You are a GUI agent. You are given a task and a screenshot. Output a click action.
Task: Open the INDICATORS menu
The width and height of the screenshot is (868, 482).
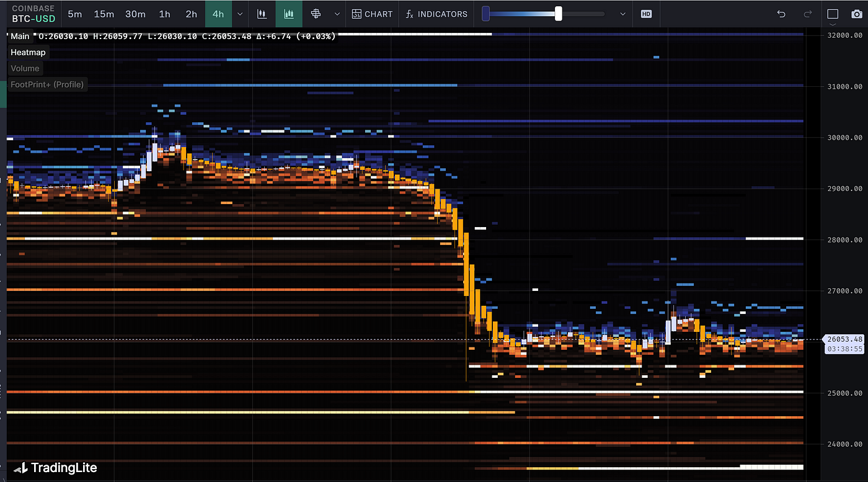point(436,14)
